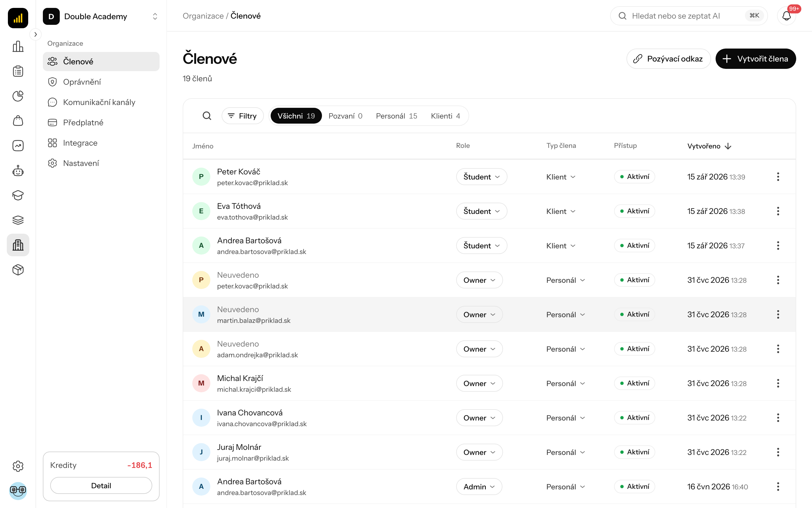This screenshot has width=812, height=508.
Task: Open row actions for martin.balaz@priklad.sk
Action: pyautogui.click(x=778, y=314)
